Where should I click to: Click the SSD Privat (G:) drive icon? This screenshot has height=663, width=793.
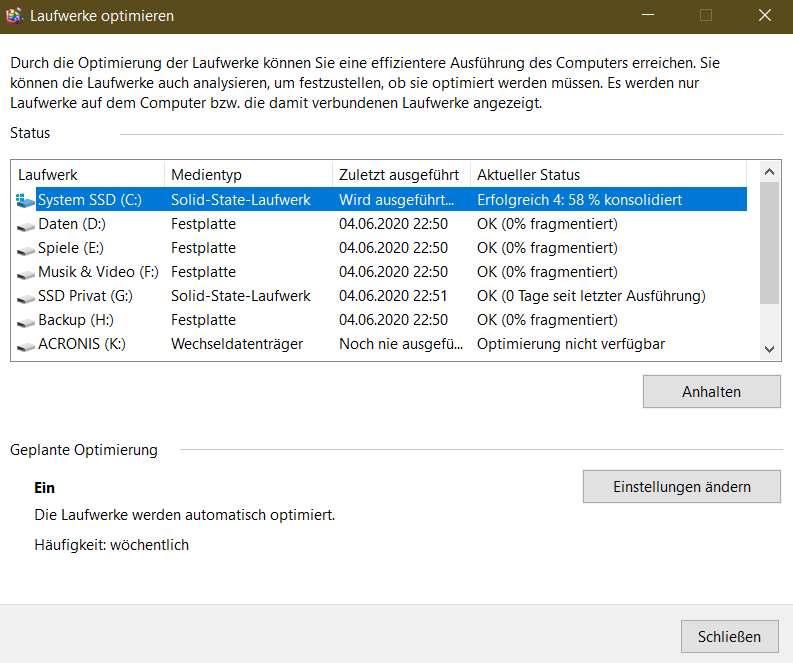(25, 296)
